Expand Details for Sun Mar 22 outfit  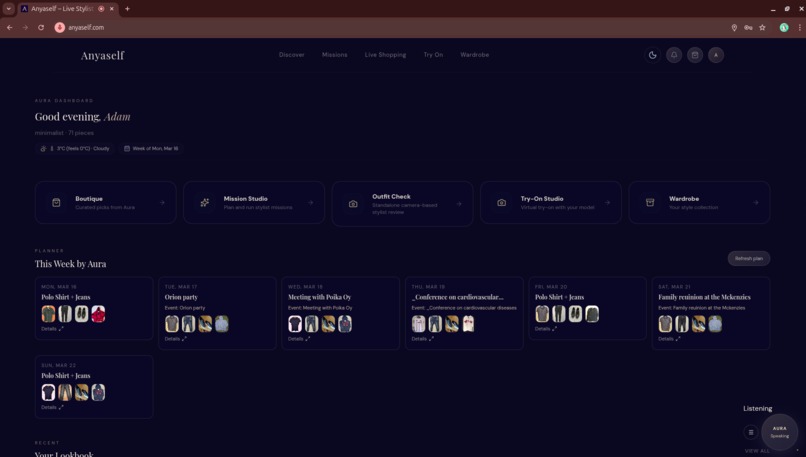point(52,407)
